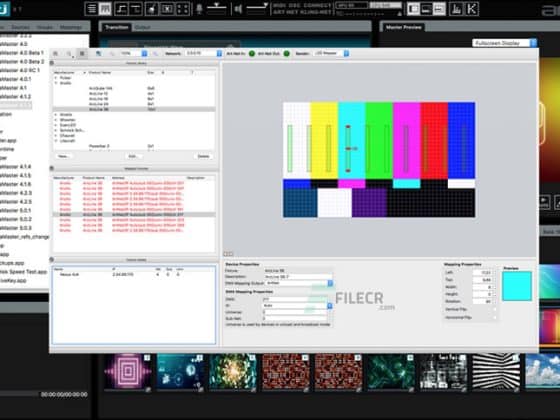Select the third layout icon in top-right group
Screen dimensions: 560x420
(x=439, y=9)
